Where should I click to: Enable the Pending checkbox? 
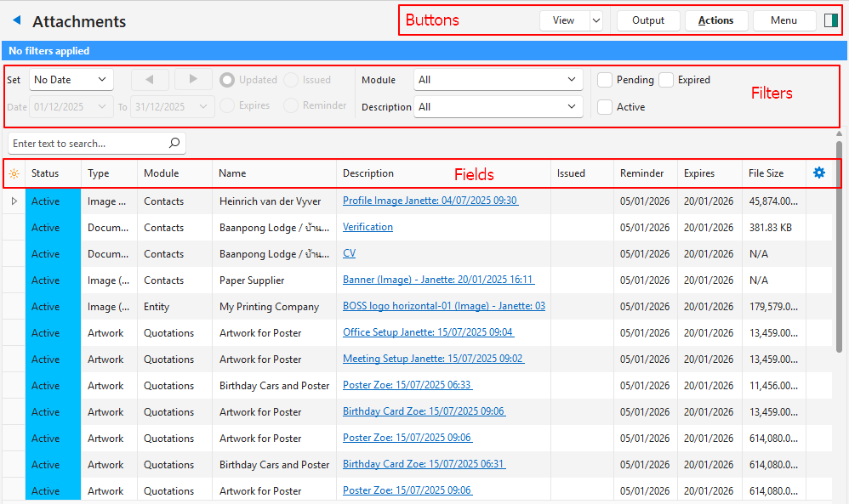pos(605,80)
